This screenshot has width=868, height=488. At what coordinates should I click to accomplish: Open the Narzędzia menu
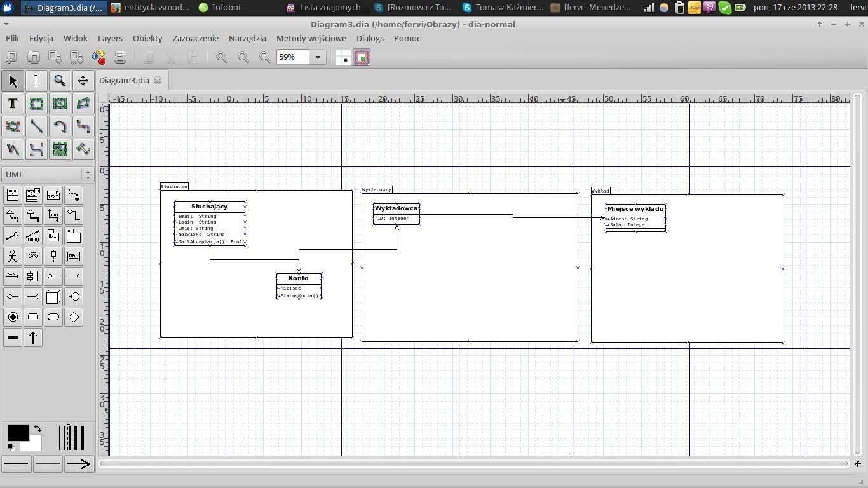tap(247, 38)
